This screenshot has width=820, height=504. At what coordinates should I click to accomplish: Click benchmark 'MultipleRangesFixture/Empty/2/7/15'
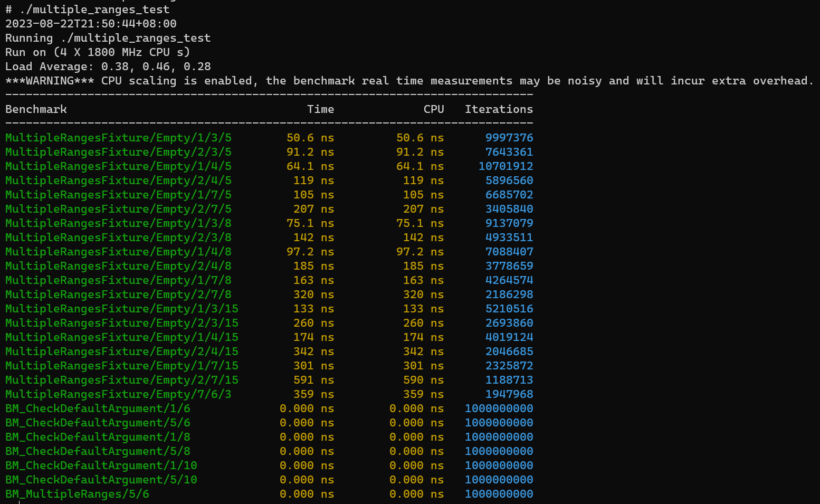tap(122, 380)
